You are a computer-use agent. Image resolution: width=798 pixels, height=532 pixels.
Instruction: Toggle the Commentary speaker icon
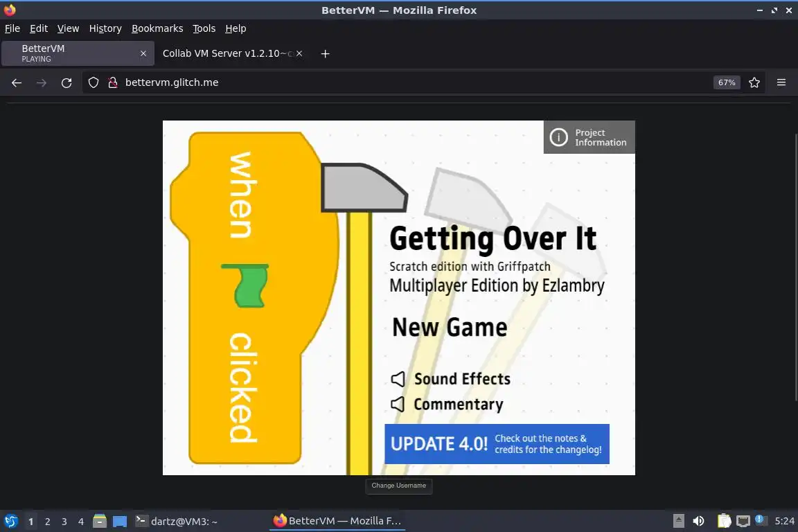point(398,405)
